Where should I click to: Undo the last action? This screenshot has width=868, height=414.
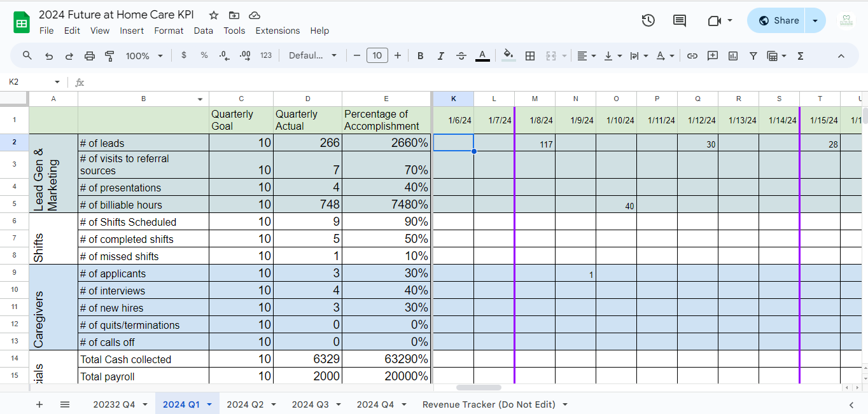(49, 56)
